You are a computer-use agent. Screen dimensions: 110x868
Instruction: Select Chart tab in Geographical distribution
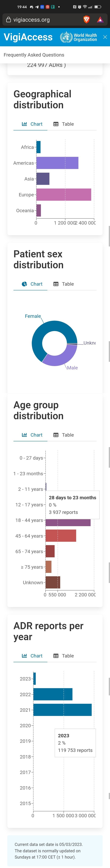[x=32, y=124]
